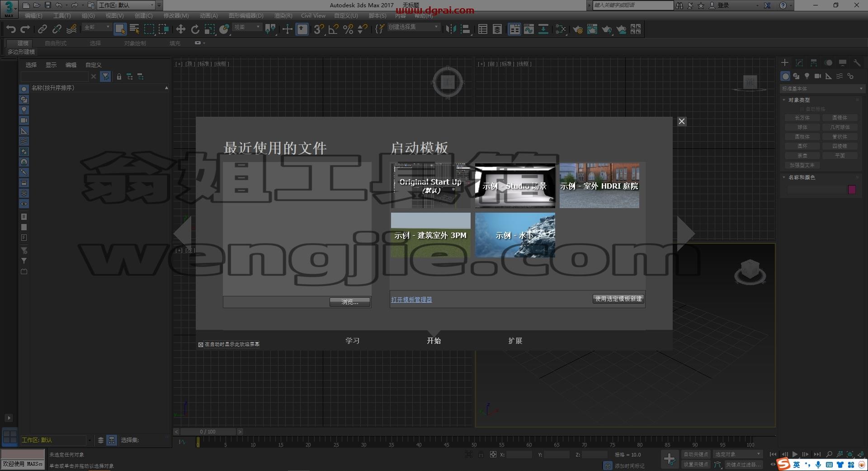
Task: Toggle 3D Snaps icon
Action: [x=319, y=29]
